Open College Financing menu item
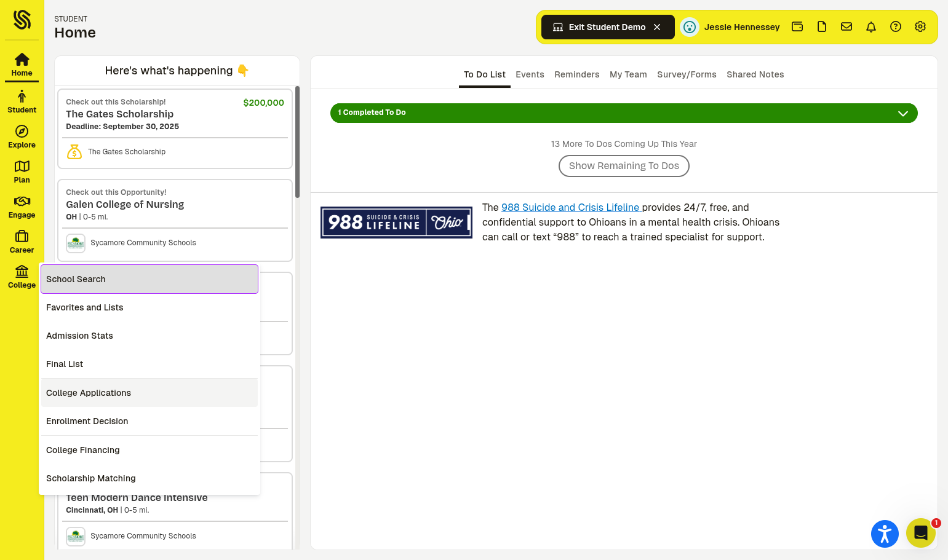Viewport: 948px width, 560px height. click(149, 450)
